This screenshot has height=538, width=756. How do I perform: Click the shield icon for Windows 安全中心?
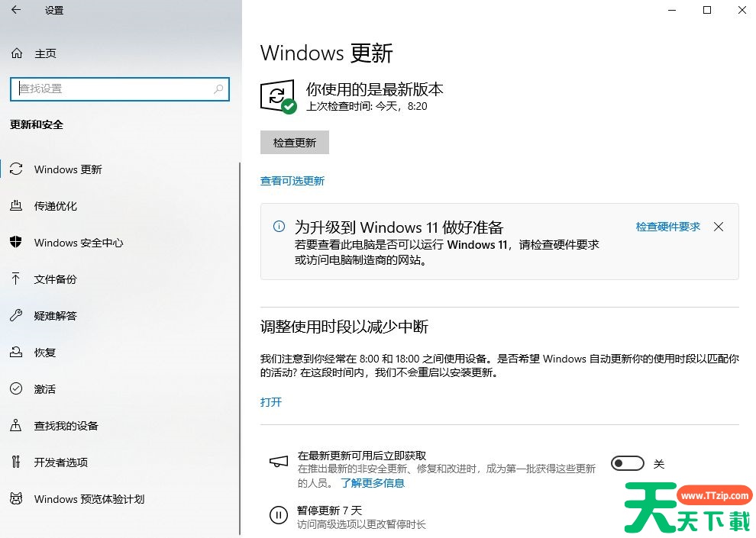coord(16,242)
